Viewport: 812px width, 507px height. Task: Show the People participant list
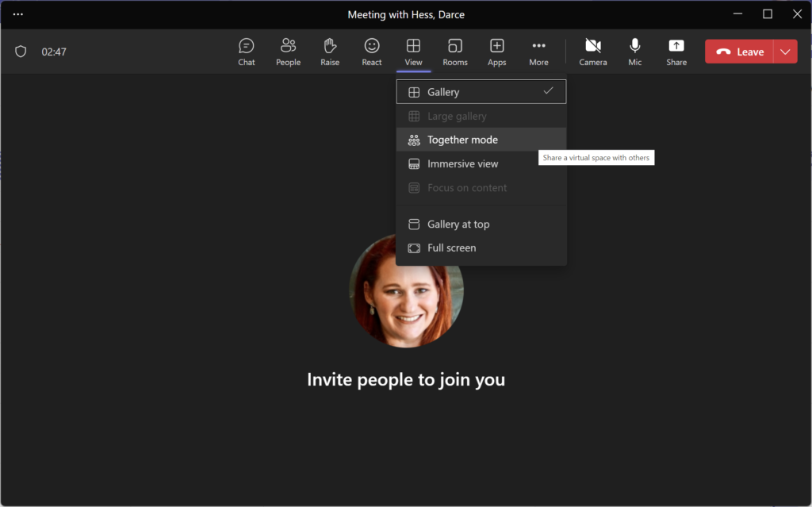click(x=288, y=52)
